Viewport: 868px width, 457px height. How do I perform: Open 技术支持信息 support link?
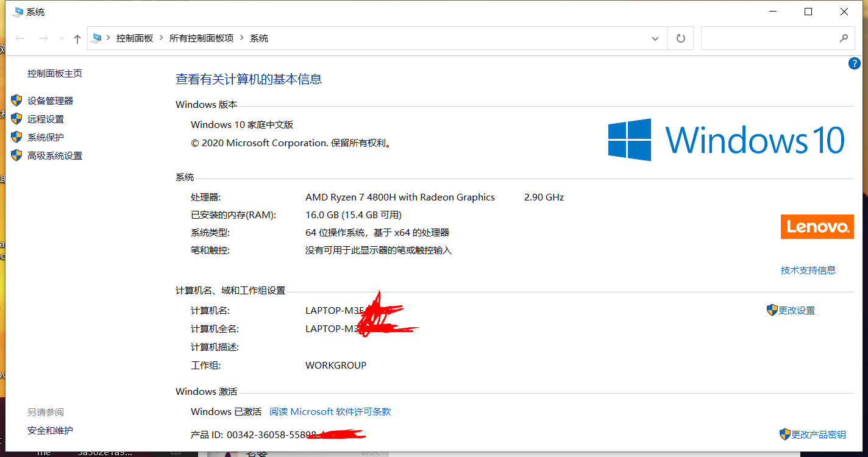point(808,270)
